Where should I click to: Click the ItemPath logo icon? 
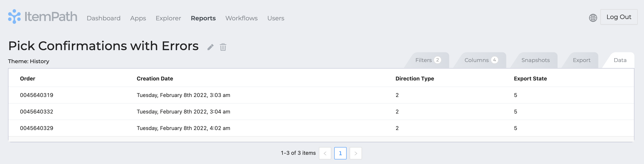(14, 17)
